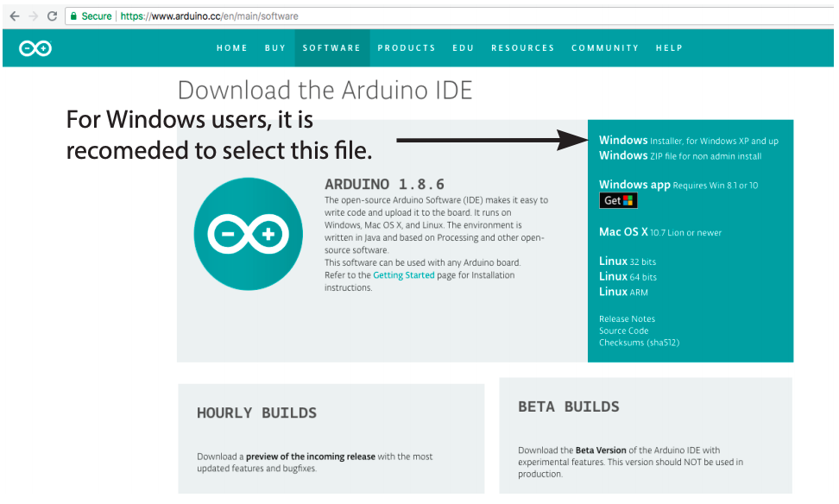Click 'Download the Arduino IDE' page title
This screenshot has height=504, width=839.
(x=325, y=90)
